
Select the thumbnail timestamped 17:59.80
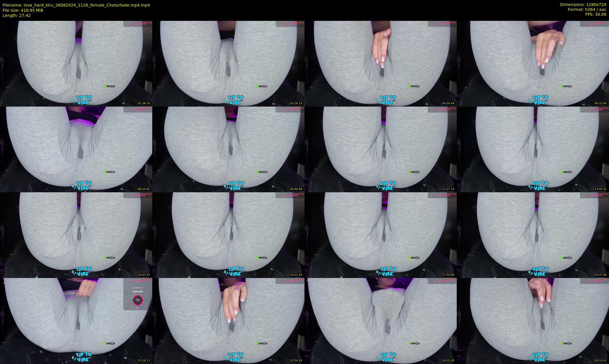(380, 235)
